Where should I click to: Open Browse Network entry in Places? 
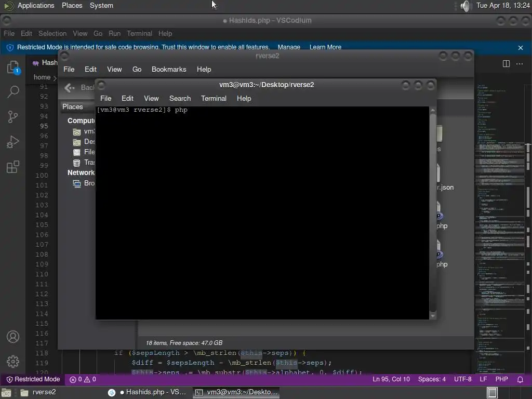[84, 183]
